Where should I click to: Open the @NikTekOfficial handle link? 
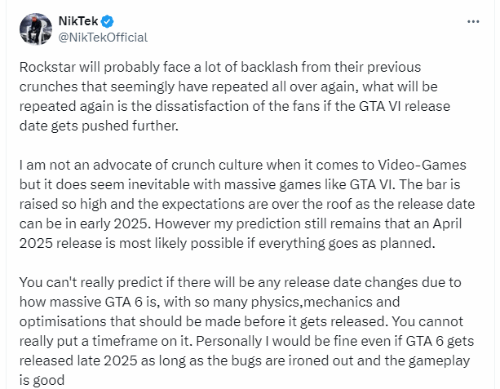(x=103, y=37)
